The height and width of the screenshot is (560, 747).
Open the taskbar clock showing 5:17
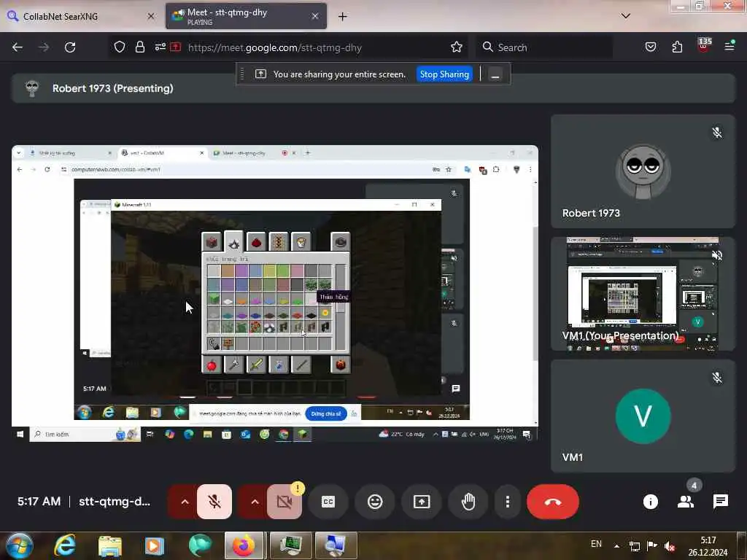tap(708, 546)
